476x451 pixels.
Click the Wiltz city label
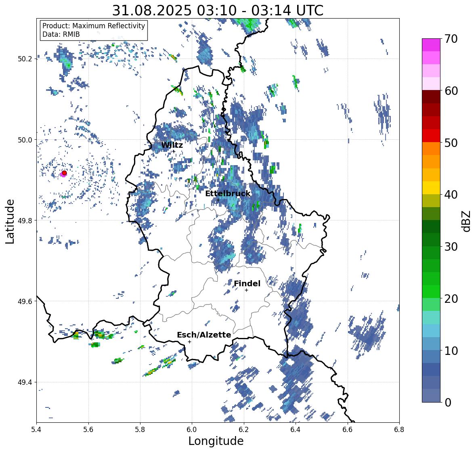pyautogui.click(x=172, y=145)
